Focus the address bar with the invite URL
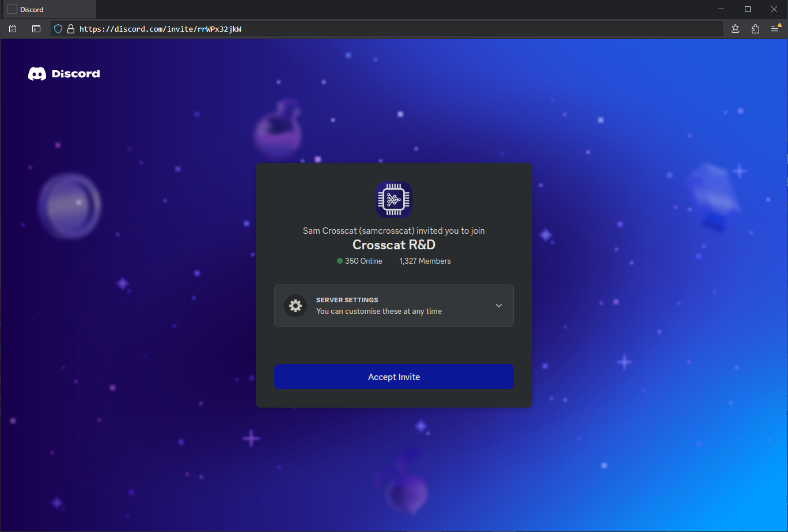 click(x=387, y=29)
